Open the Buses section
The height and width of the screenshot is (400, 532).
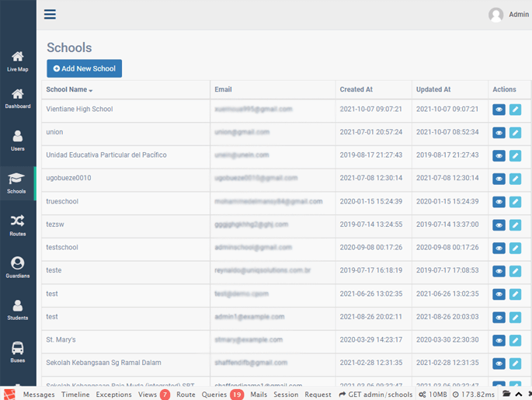[18, 353]
